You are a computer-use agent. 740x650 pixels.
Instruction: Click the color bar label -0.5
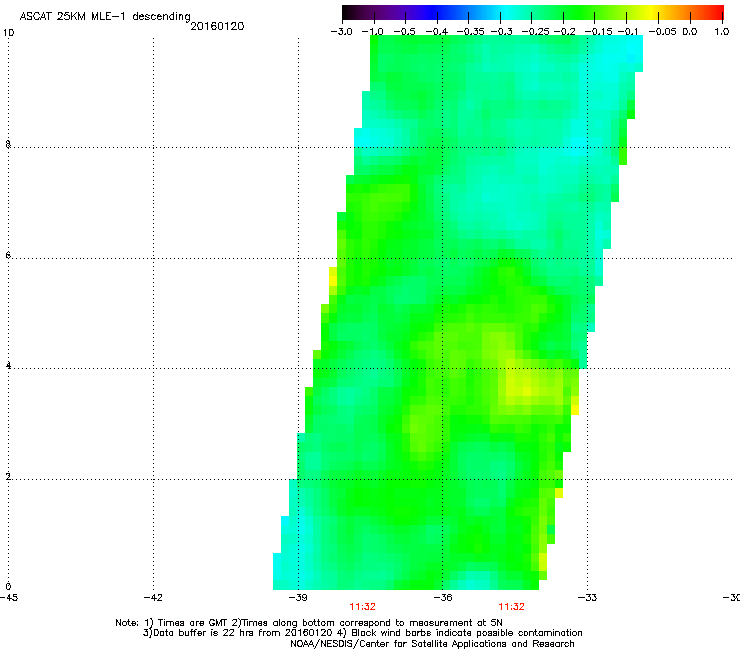pos(404,32)
